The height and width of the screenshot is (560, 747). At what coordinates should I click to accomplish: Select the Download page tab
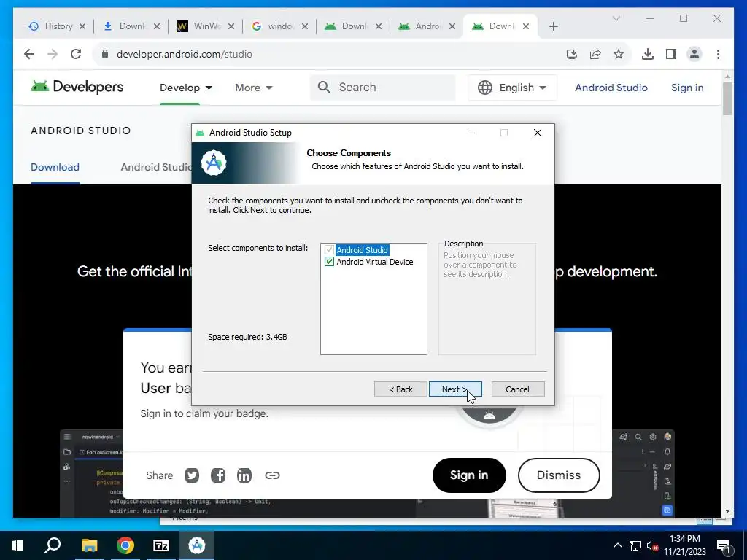click(x=55, y=167)
